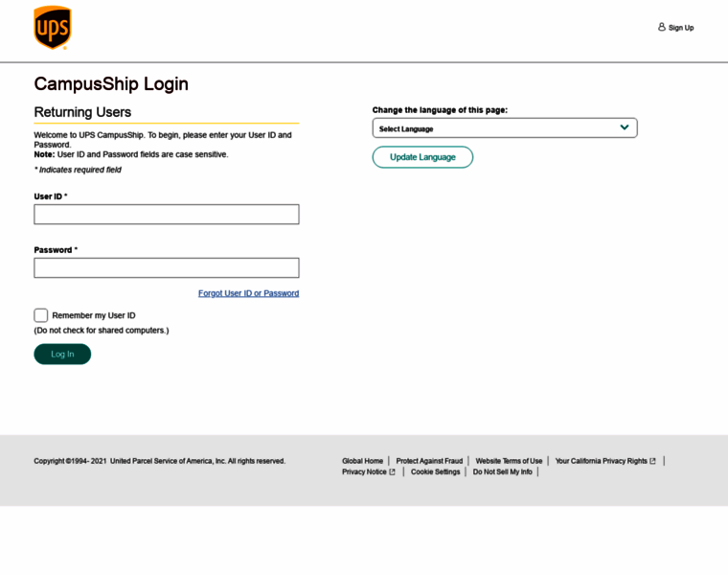Open Do Not Sell My Info link
The image size is (728, 575).
tap(502, 471)
